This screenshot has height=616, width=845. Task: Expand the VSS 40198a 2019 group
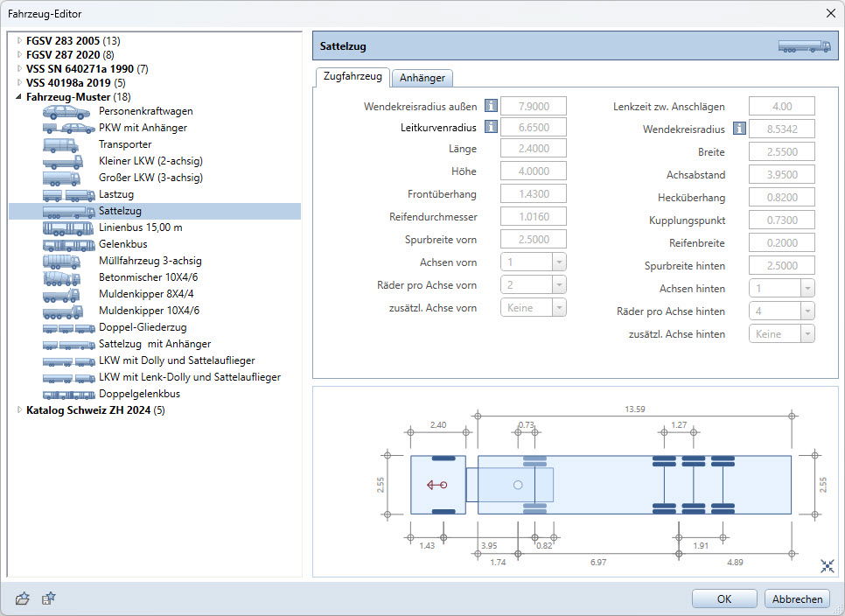click(x=19, y=82)
